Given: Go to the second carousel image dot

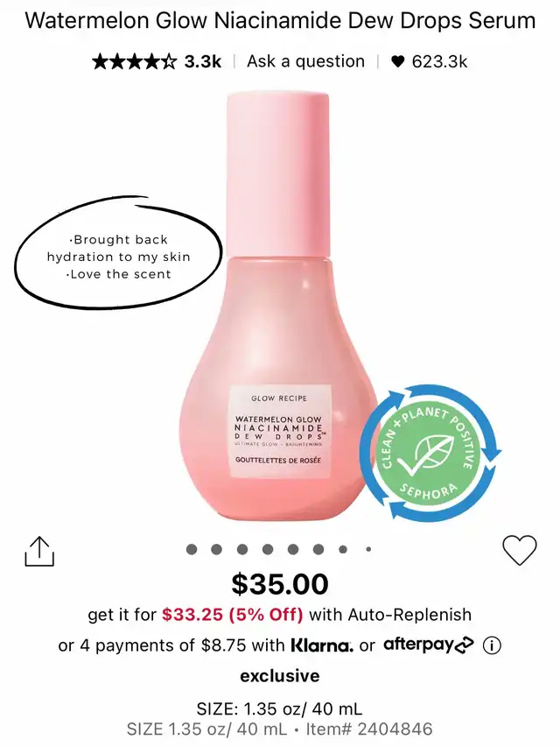Looking at the screenshot, I should 217,549.
